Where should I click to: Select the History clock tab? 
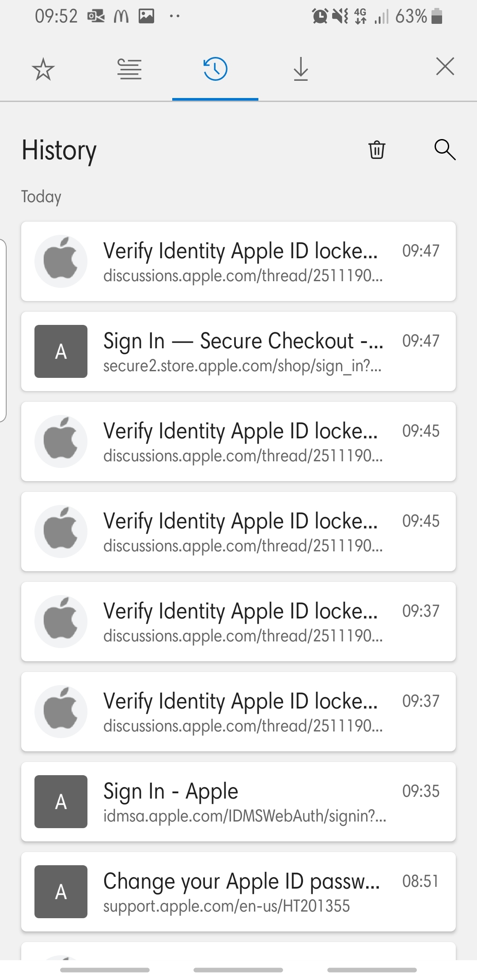click(x=215, y=69)
